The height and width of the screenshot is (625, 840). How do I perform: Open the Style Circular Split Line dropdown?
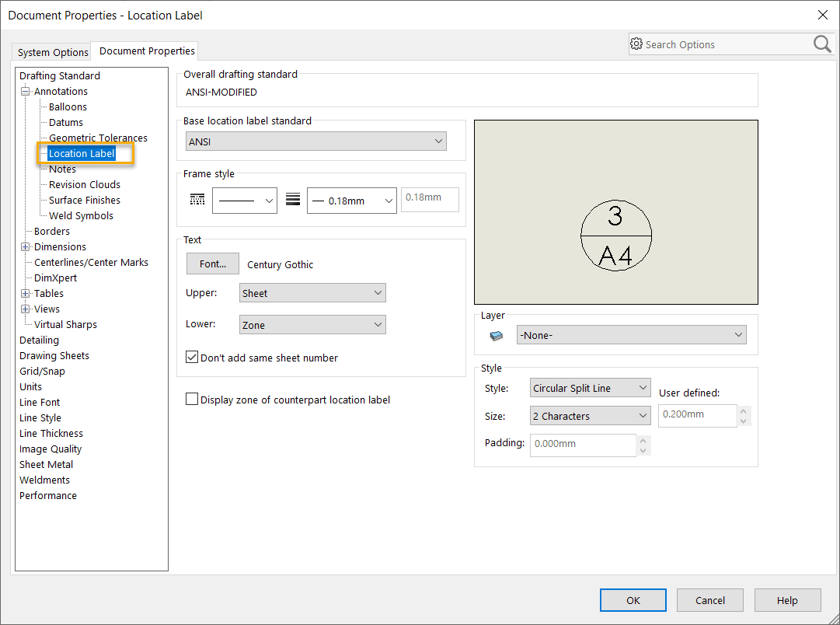591,388
